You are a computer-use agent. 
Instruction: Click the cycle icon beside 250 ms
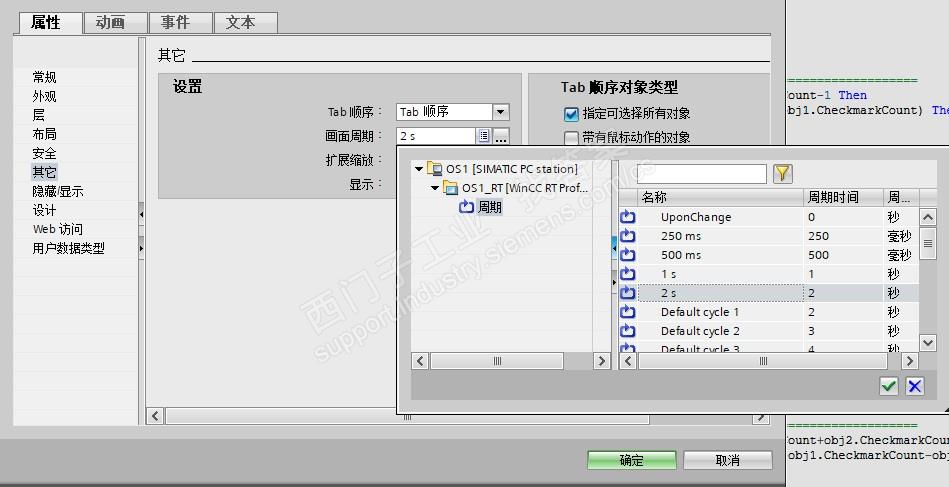(x=628, y=236)
